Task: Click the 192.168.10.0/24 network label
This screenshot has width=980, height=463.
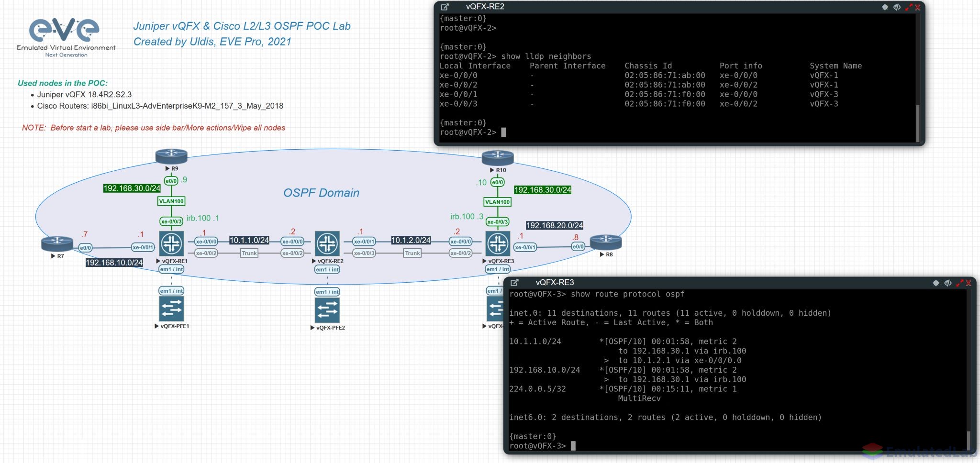Action: tap(114, 263)
